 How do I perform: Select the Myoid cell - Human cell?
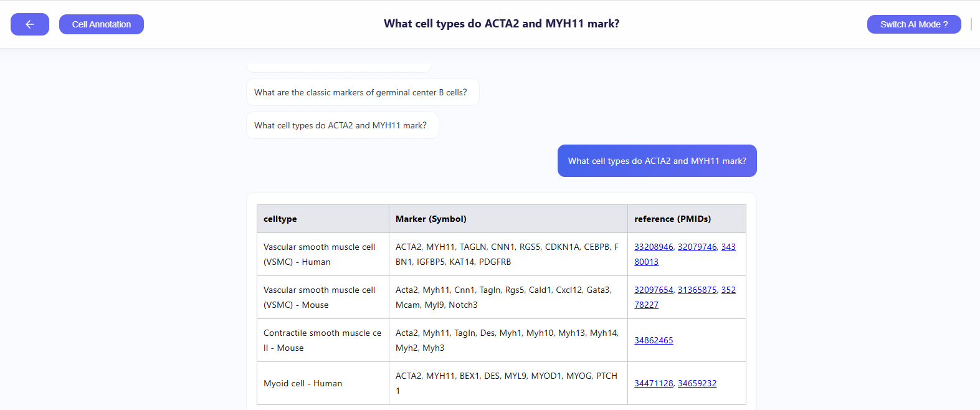303,383
